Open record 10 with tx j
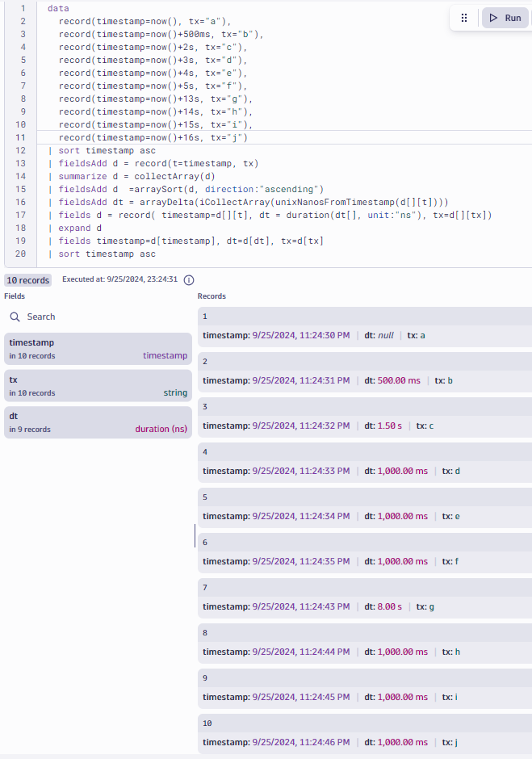This screenshot has height=759, width=532. [363, 732]
